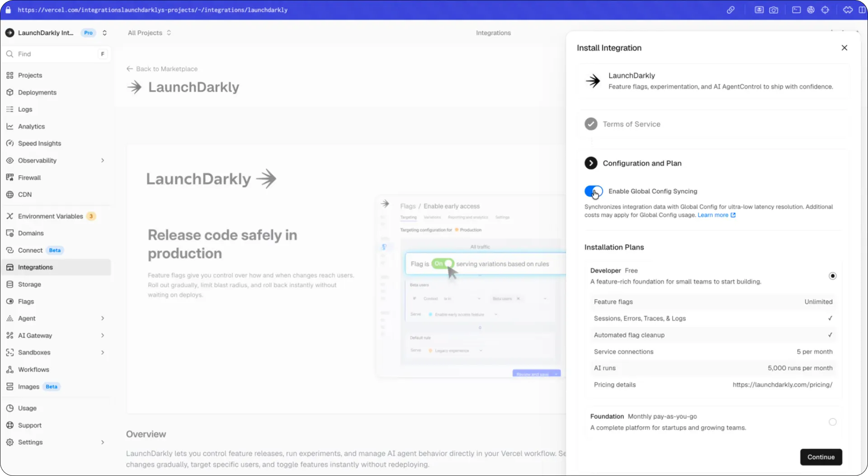The image size is (868, 476).
Task: Click the copy link icon in browser toolbar
Action: (731, 10)
